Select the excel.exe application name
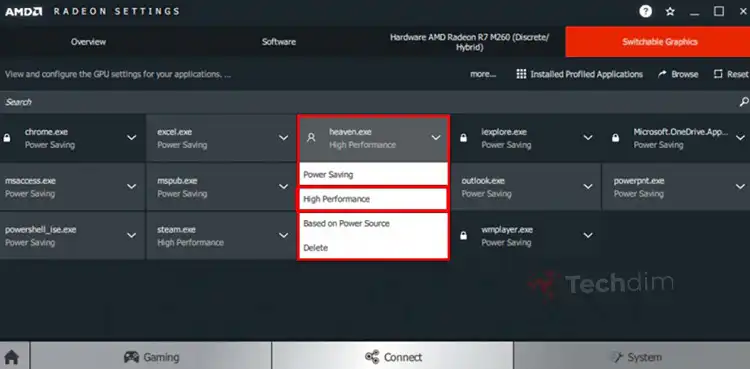 175,132
